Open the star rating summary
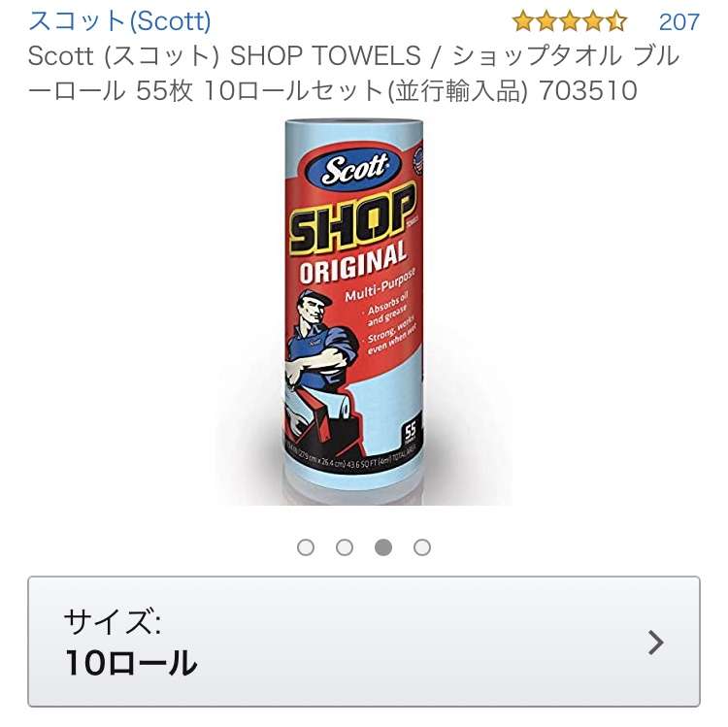This screenshot has height=727, width=728. pyautogui.click(x=570, y=21)
